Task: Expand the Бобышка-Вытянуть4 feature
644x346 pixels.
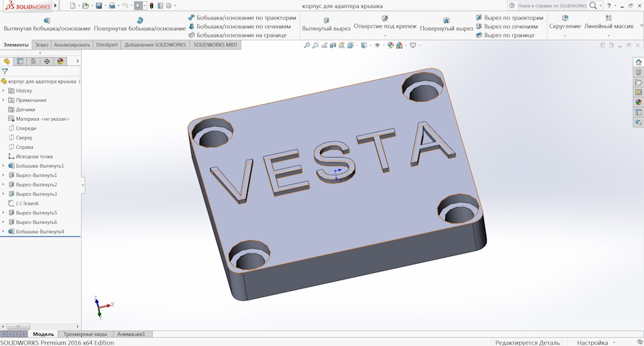Action: (x=3, y=231)
